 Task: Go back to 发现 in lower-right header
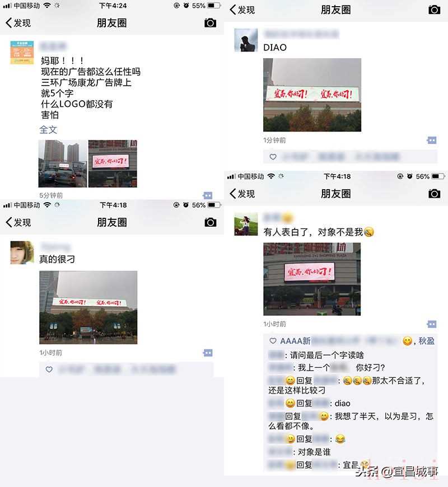tap(242, 194)
